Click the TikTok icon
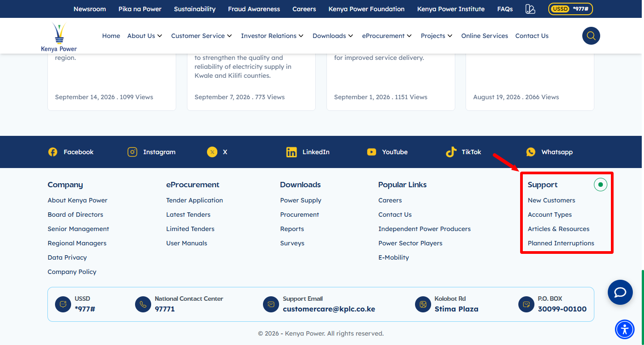The height and width of the screenshot is (345, 644). (x=451, y=152)
